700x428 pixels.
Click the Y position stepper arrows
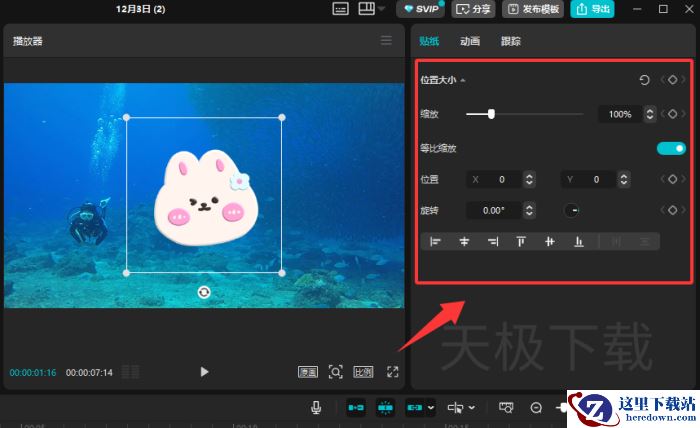[x=624, y=179]
